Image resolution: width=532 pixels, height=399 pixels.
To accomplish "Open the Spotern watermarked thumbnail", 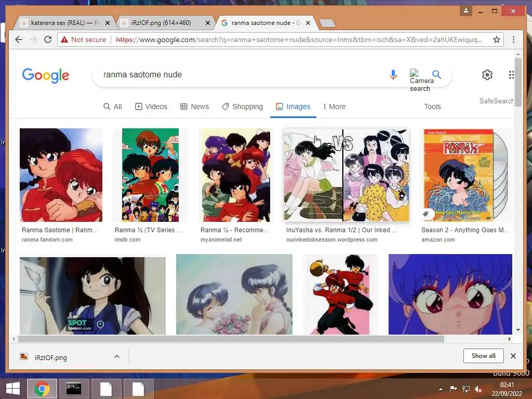I will [x=92, y=296].
